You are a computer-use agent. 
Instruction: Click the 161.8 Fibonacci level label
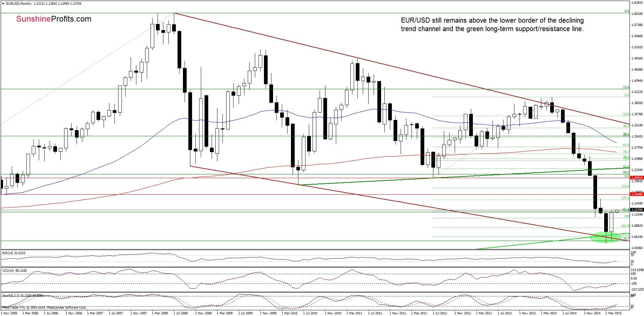pos(625,226)
